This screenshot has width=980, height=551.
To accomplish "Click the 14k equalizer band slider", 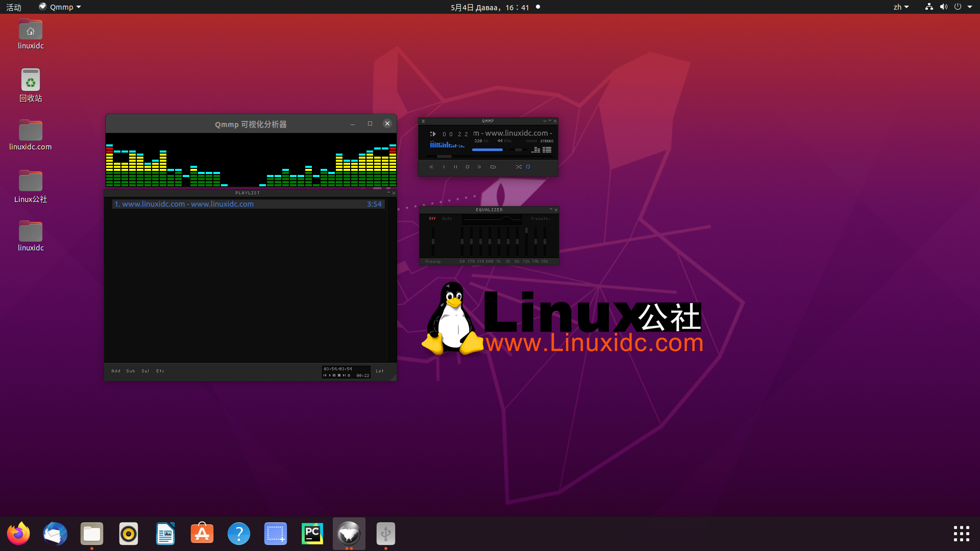I will click(x=535, y=241).
